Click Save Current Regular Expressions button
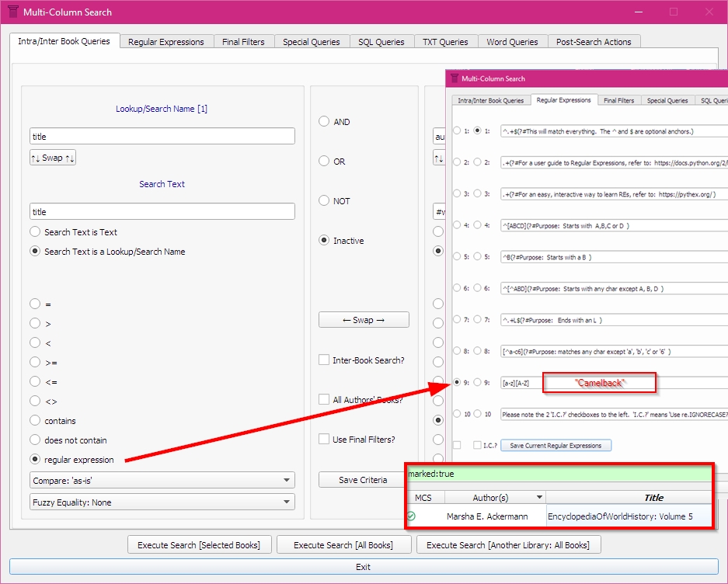This screenshot has height=584, width=728. click(556, 445)
